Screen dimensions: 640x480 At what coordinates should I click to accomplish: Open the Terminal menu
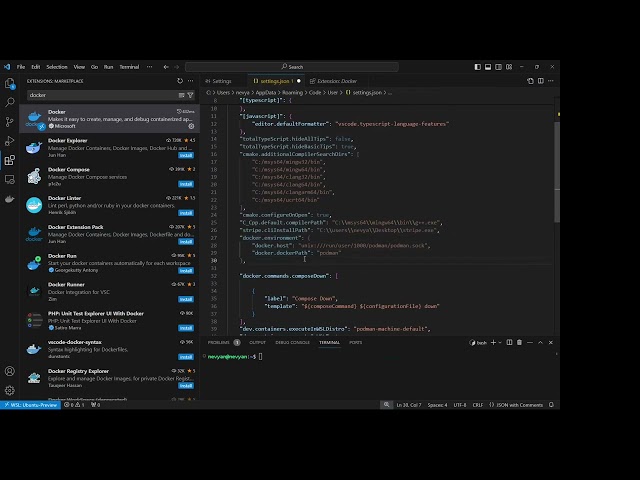coord(129,67)
